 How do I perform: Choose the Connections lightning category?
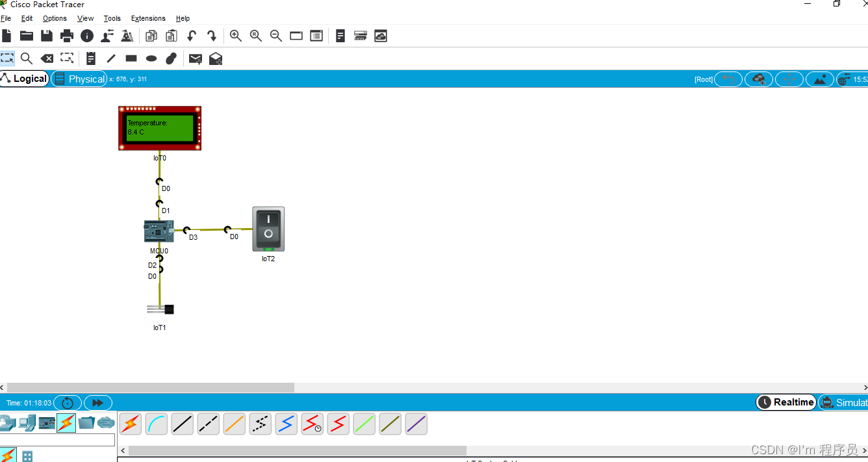tap(66, 423)
